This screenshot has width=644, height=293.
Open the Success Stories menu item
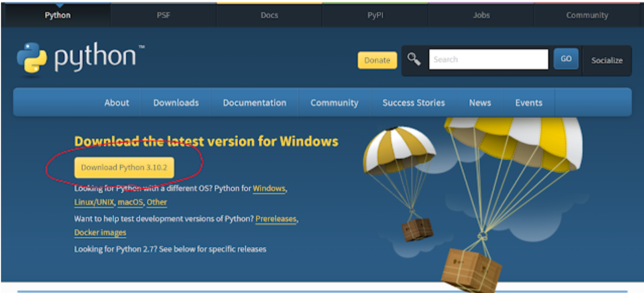414,102
